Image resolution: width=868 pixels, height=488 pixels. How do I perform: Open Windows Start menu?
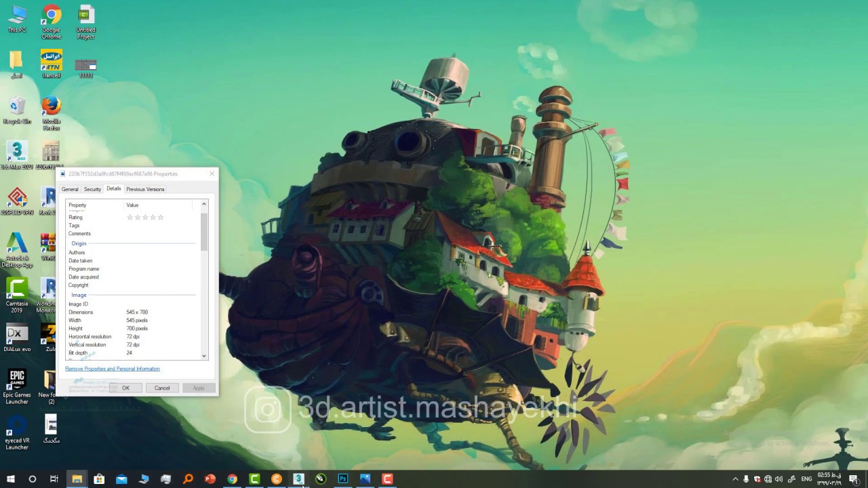tap(10, 479)
